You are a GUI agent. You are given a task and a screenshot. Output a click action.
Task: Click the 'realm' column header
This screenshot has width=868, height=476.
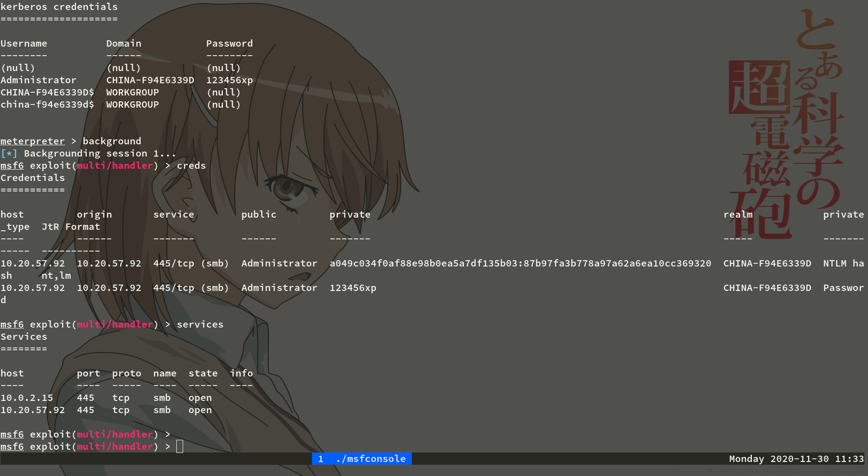tap(738, 214)
